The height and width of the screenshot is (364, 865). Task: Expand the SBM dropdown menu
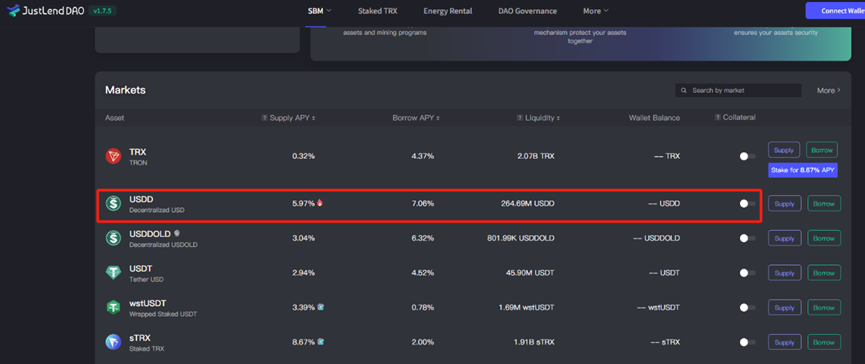coord(319,11)
